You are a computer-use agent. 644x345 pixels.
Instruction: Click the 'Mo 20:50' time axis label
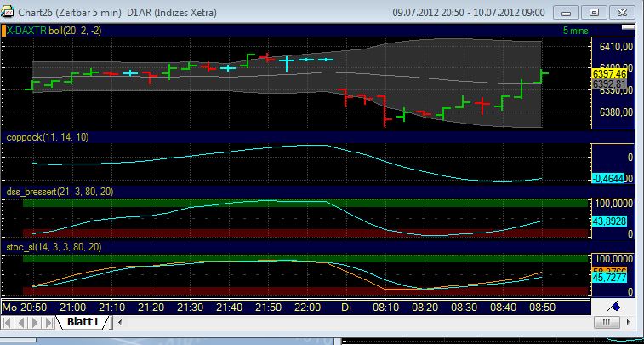click(x=25, y=308)
